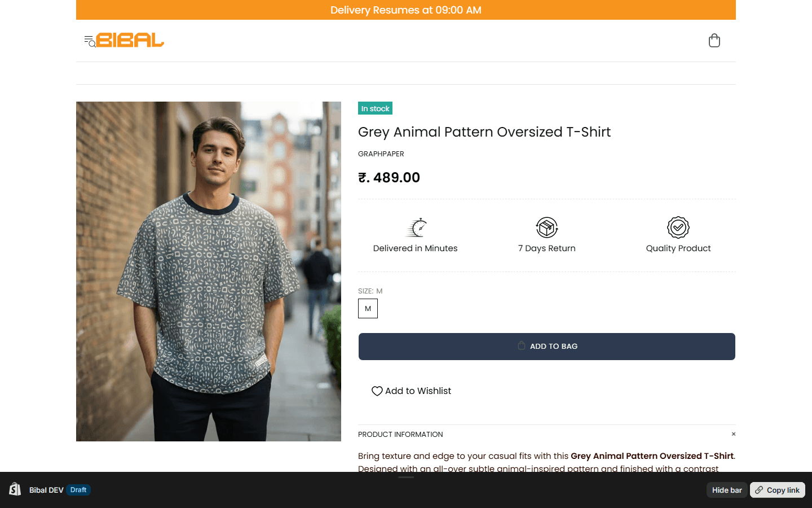The height and width of the screenshot is (508, 812).
Task: Open the GRAPHPAPER brand link
Action: tap(381, 154)
